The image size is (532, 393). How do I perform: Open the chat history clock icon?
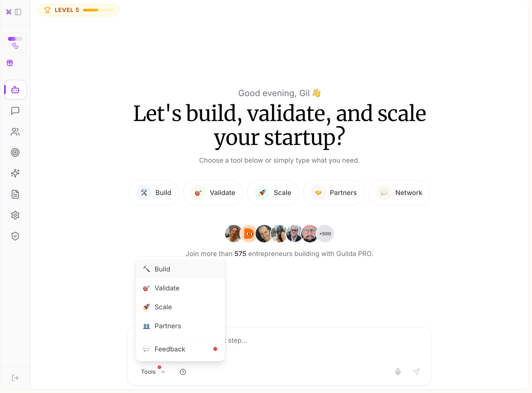click(x=183, y=372)
